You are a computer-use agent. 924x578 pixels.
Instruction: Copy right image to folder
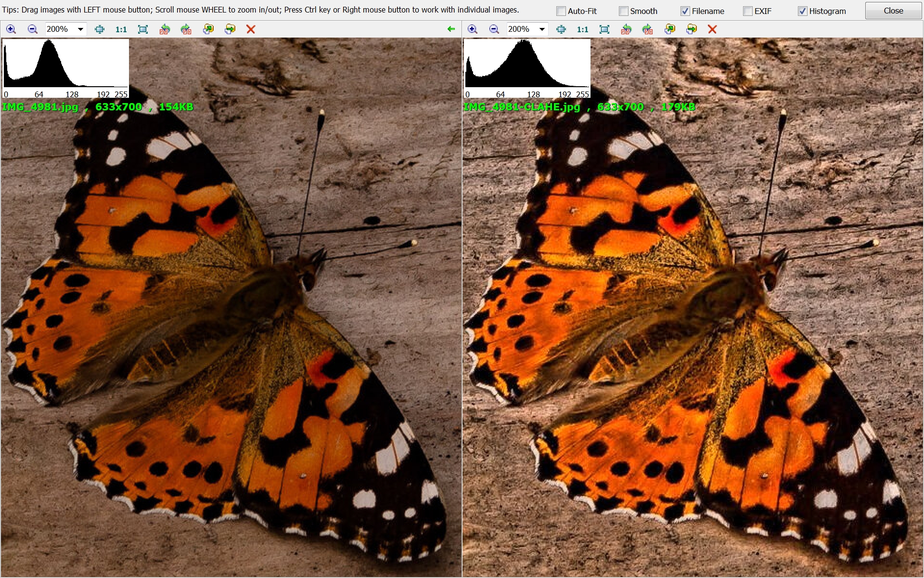[669, 29]
